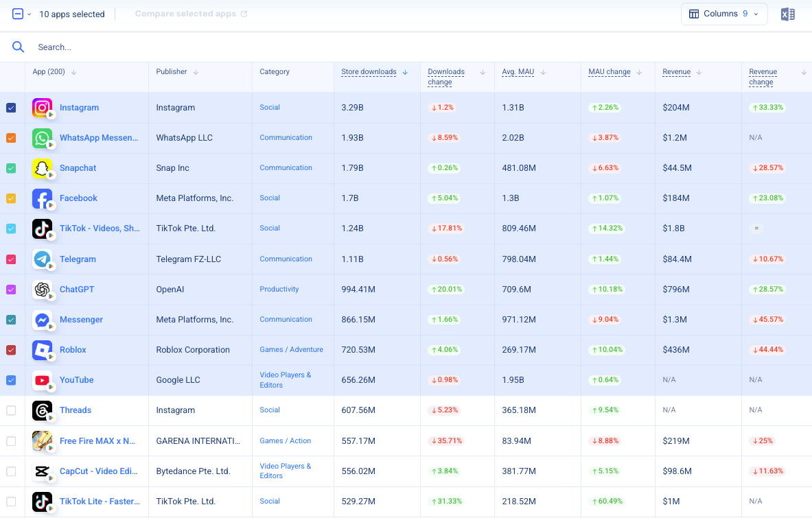The width and height of the screenshot is (812, 518).
Task: Click the Facebook app icon
Action: click(x=42, y=198)
